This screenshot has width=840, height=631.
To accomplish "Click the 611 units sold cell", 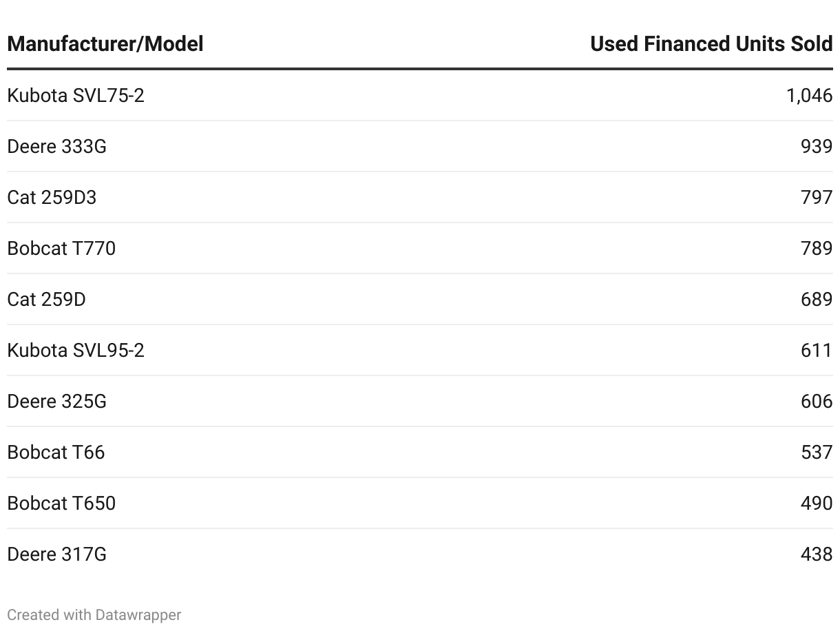I will click(x=817, y=351).
